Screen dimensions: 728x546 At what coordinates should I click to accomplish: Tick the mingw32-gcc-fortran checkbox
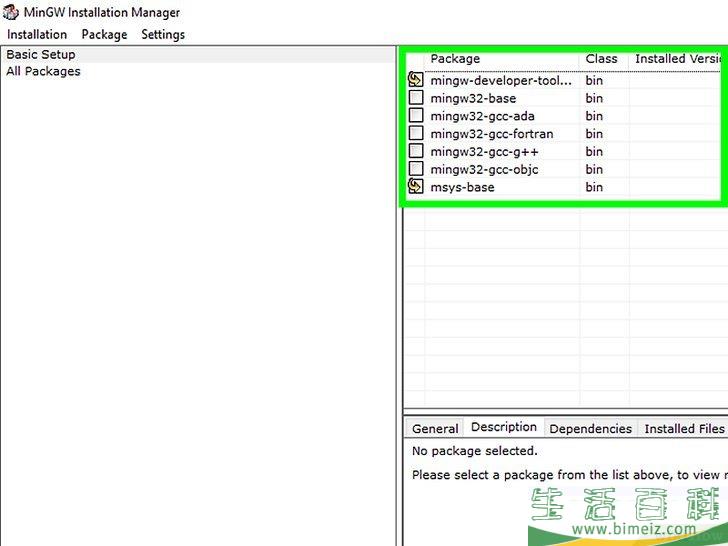tap(416, 133)
